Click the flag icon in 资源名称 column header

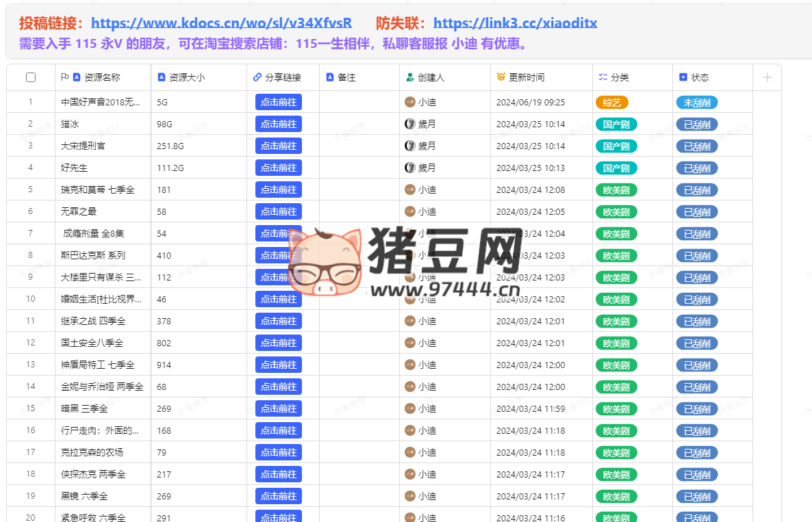[x=64, y=77]
